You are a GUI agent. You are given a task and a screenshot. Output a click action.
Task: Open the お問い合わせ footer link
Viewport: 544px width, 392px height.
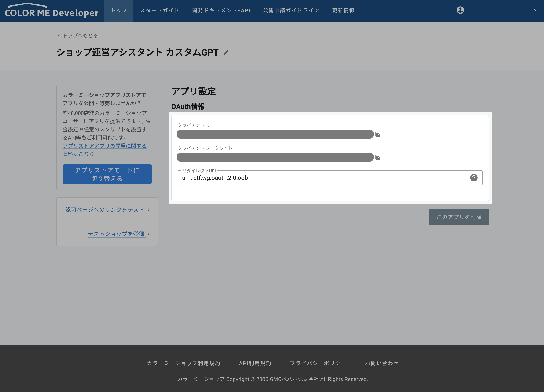382,363
